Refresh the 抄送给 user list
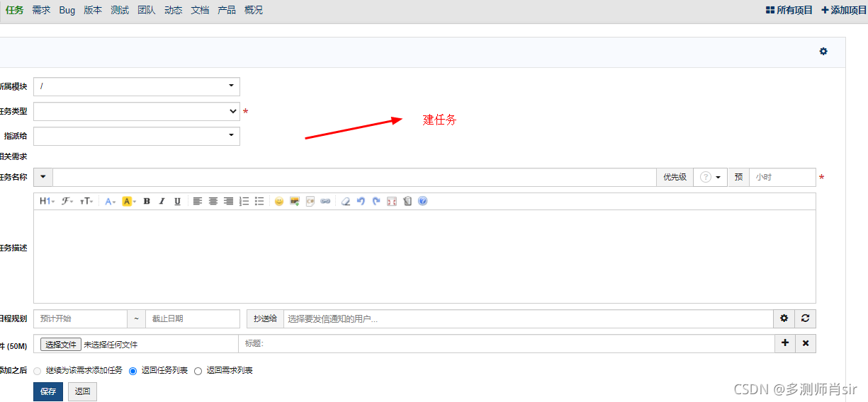The width and height of the screenshot is (868, 402). (805, 318)
